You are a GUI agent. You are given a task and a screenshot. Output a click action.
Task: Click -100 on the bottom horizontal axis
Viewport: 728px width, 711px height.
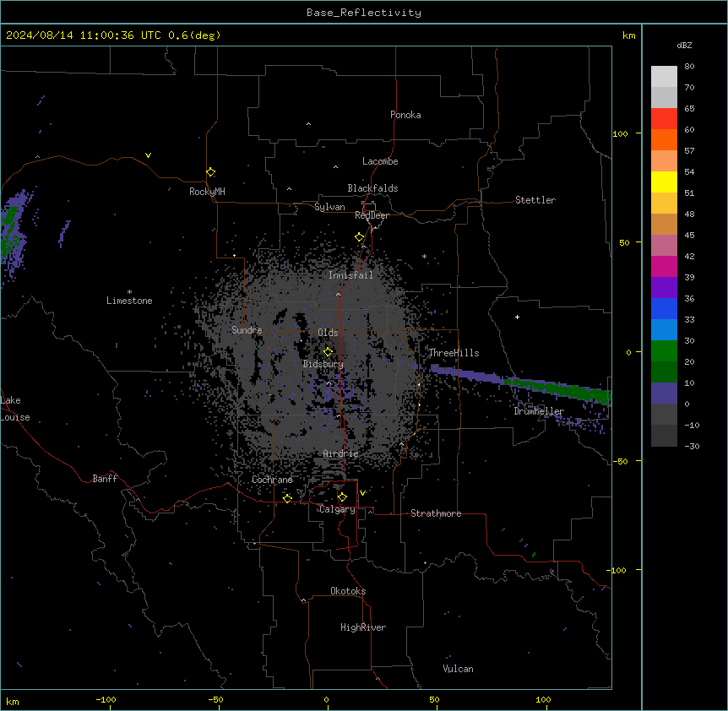[x=106, y=699]
